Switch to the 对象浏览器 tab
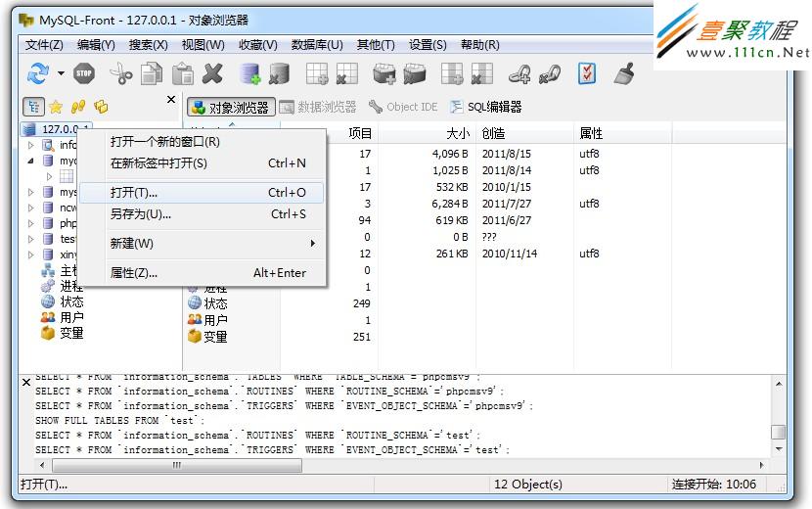 click(x=231, y=108)
